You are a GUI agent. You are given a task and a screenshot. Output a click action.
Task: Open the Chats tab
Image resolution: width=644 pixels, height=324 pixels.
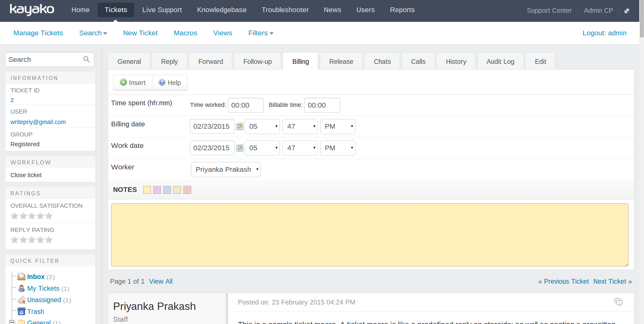point(382,61)
